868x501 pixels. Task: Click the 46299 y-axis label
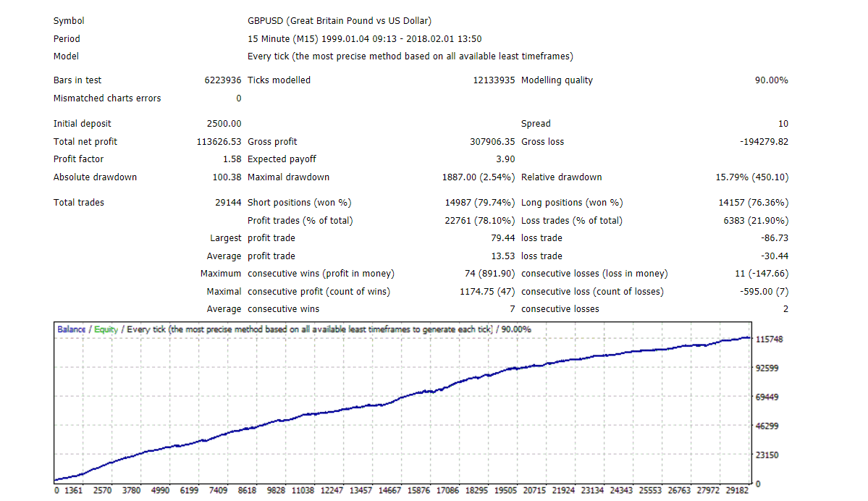click(767, 426)
